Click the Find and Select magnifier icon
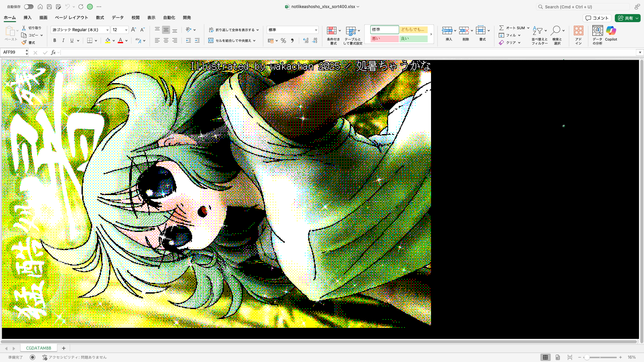This screenshot has width=644, height=362. click(556, 31)
